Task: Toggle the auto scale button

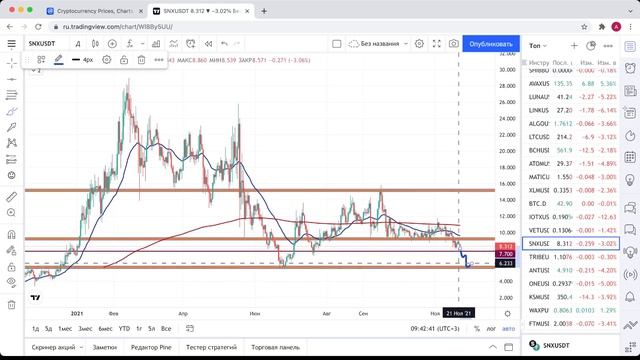Action: click(509, 329)
